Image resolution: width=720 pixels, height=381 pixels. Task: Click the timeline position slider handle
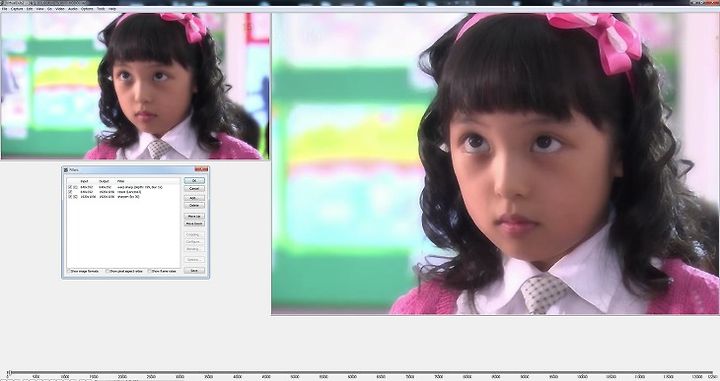[9, 372]
